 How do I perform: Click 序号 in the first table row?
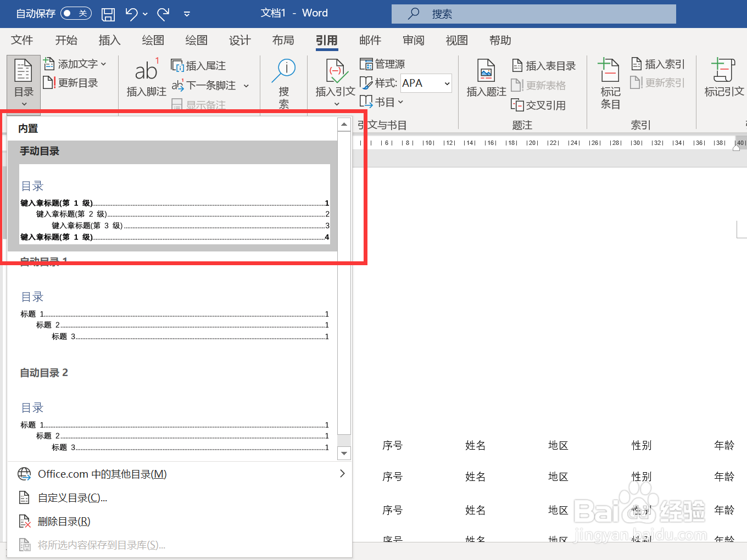392,445
